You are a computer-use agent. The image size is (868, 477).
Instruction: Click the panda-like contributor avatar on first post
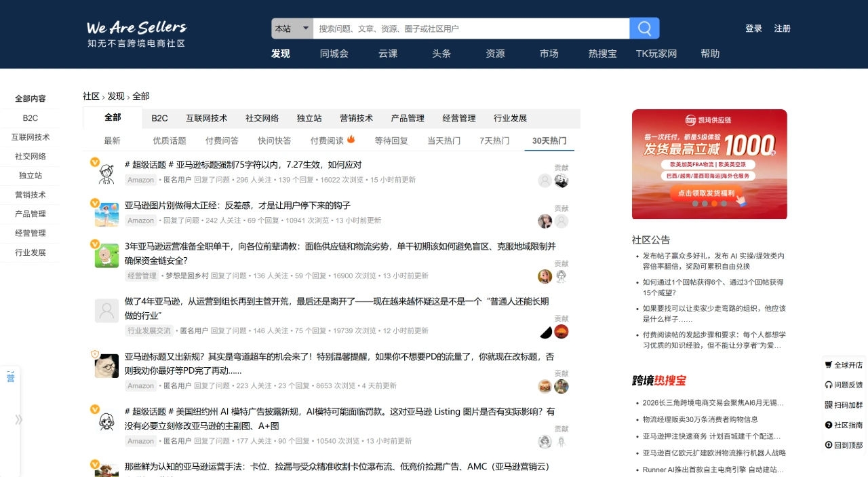coord(561,180)
